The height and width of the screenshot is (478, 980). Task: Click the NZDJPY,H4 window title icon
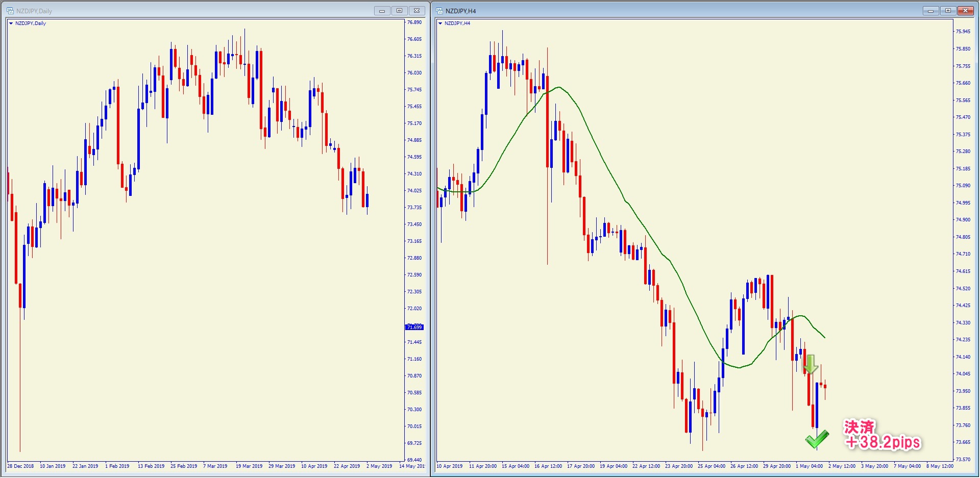point(439,11)
